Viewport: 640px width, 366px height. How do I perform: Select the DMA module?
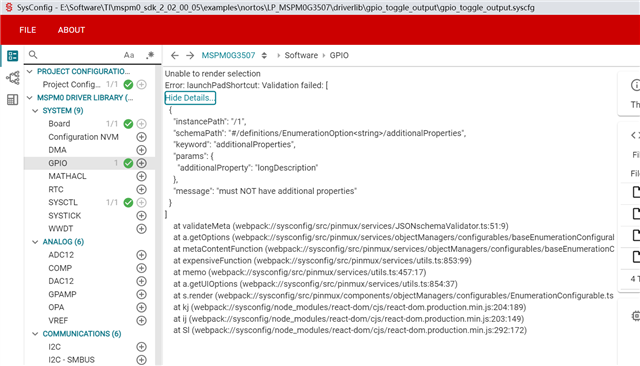pyautogui.click(x=57, y=150)
